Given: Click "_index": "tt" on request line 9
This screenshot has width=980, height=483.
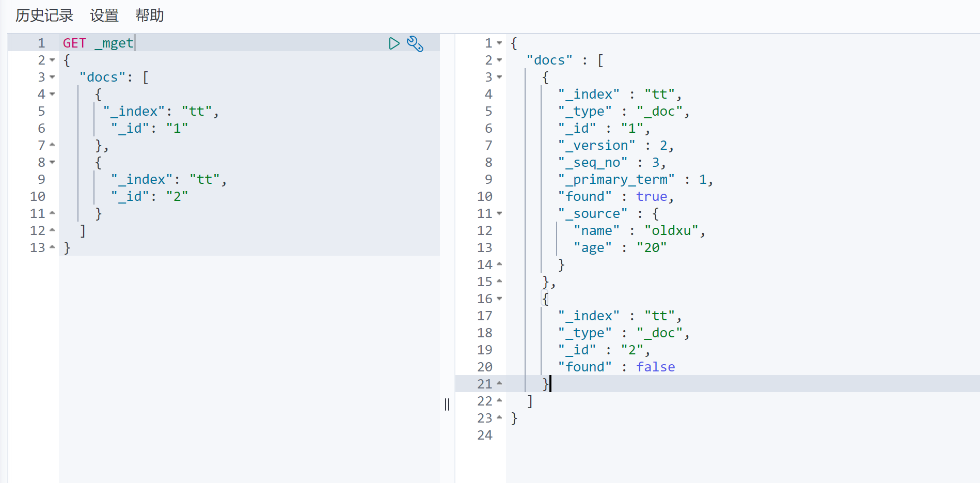Looking at the screenshot, I should (165, 180).
